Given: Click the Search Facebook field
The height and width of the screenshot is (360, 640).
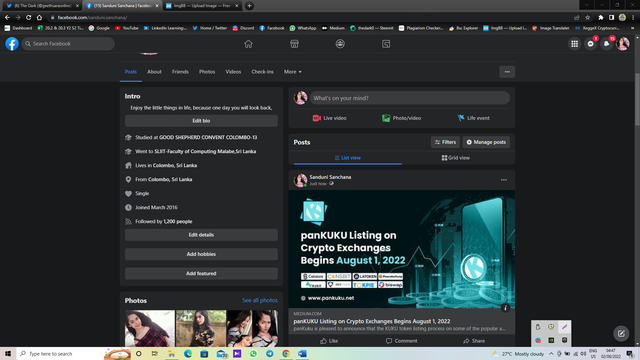Looking at the screenshot, I should (68, 44).
